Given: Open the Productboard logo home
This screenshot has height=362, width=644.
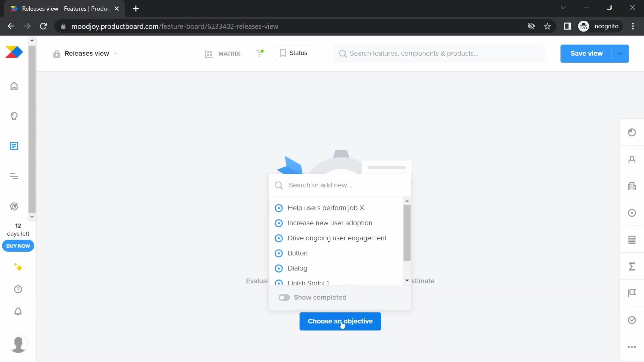Looking at the screenshot, I should 14,52.
